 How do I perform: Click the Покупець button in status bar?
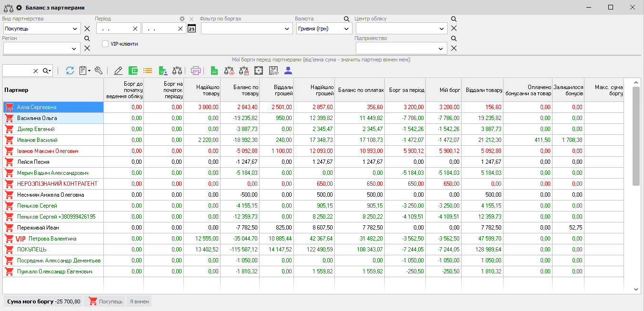tap(106, 301)
